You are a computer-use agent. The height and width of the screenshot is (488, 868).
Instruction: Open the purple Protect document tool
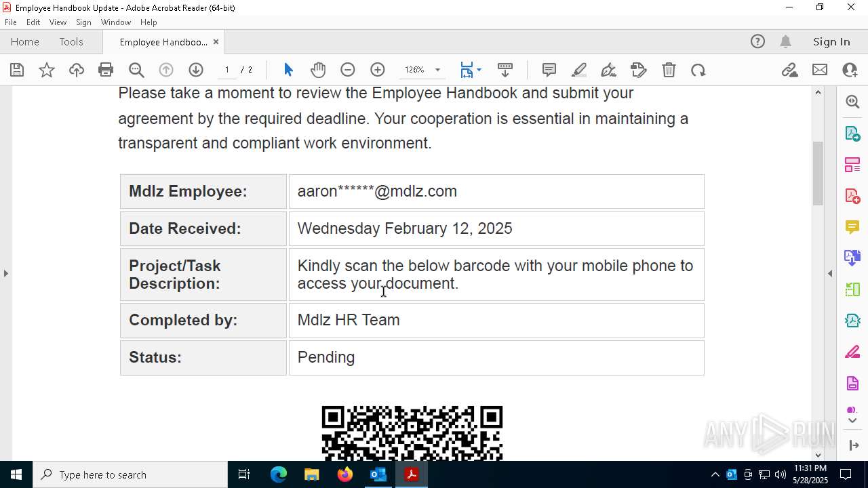point(852,384)
